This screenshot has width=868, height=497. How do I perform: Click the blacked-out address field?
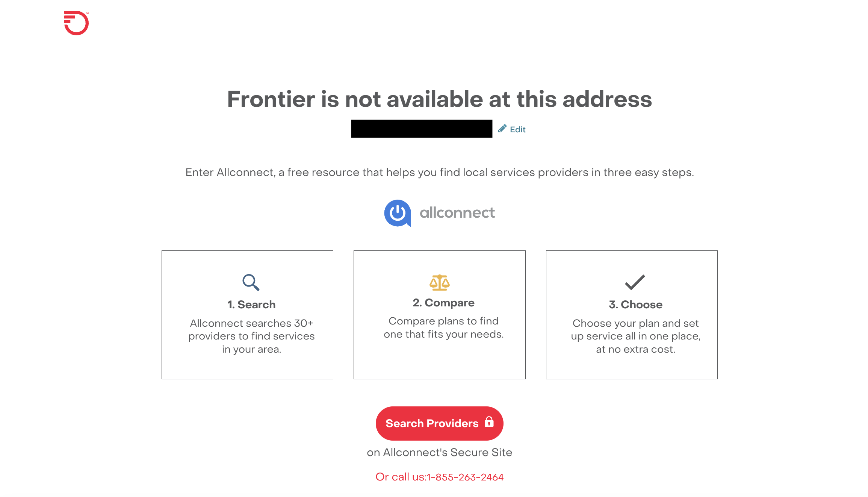(422, 129)
